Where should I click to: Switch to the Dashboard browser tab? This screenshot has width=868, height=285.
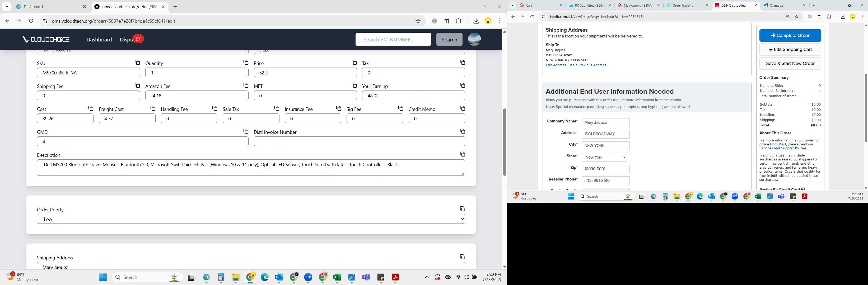pos(50,7)
